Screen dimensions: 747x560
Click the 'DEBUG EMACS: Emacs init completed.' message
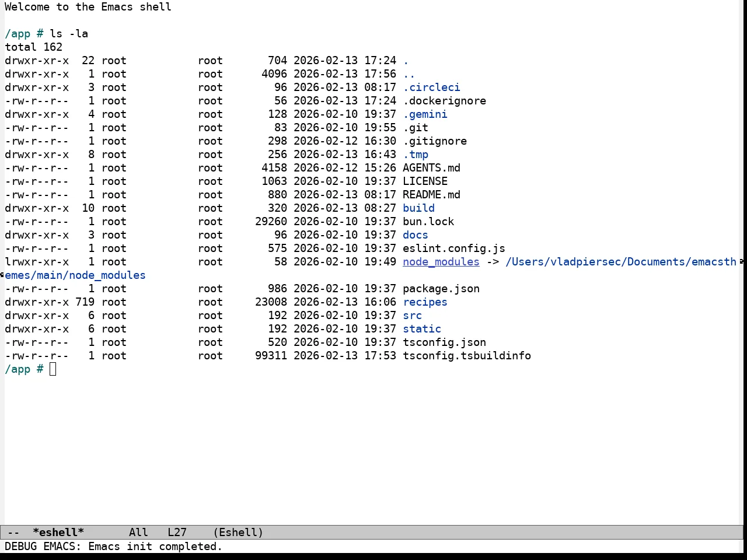113,547
